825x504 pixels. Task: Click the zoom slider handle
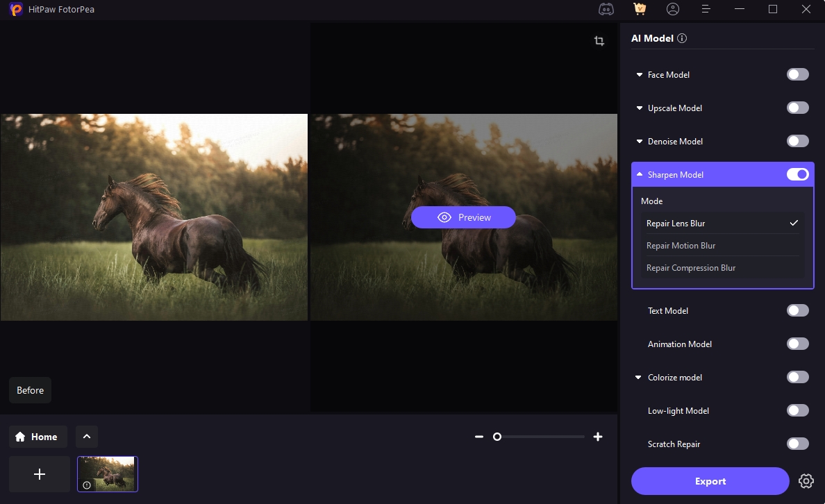(x=497, y=437)
